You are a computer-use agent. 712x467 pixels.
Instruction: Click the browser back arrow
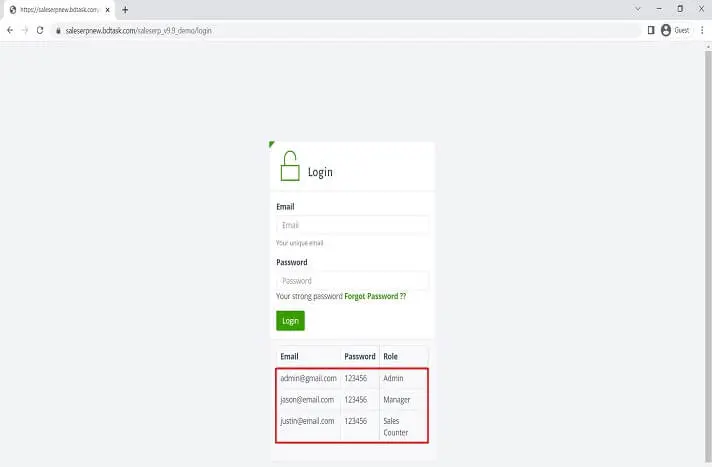pyautogui.click(x=10, y=30)
